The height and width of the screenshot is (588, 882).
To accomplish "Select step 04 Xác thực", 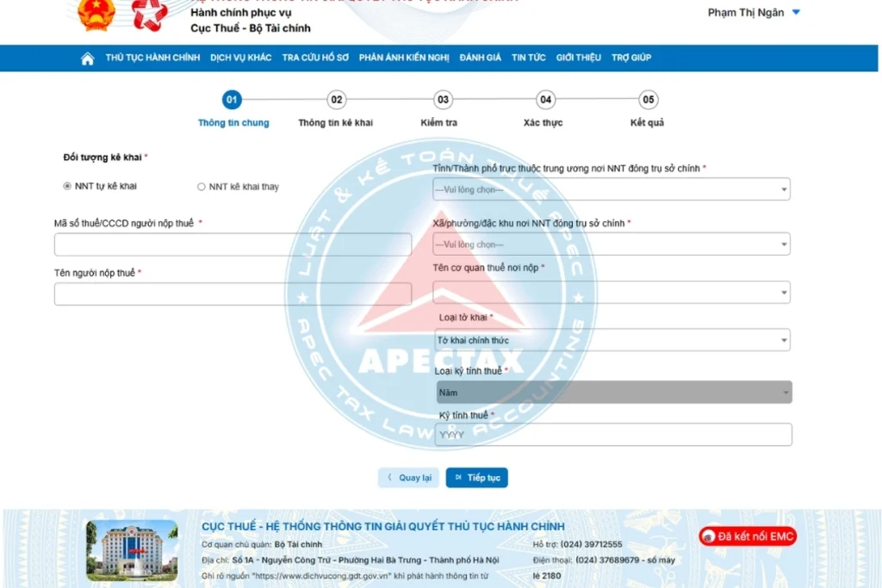I will tap(545, 100).
